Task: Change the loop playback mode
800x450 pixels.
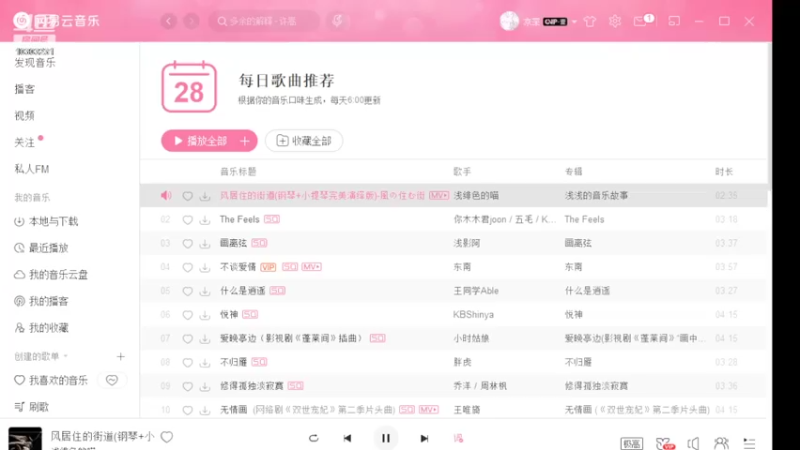Action: (x=313, y=438)
